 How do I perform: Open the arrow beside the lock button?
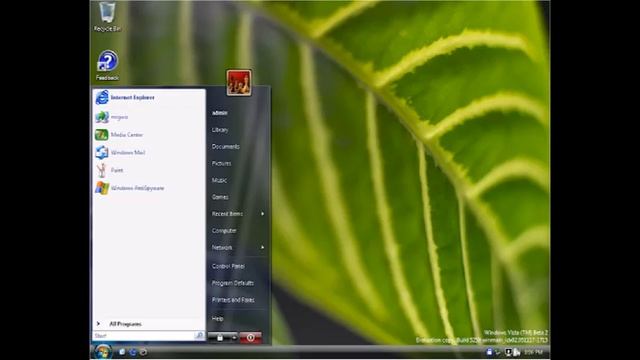[x=234, y=338]
